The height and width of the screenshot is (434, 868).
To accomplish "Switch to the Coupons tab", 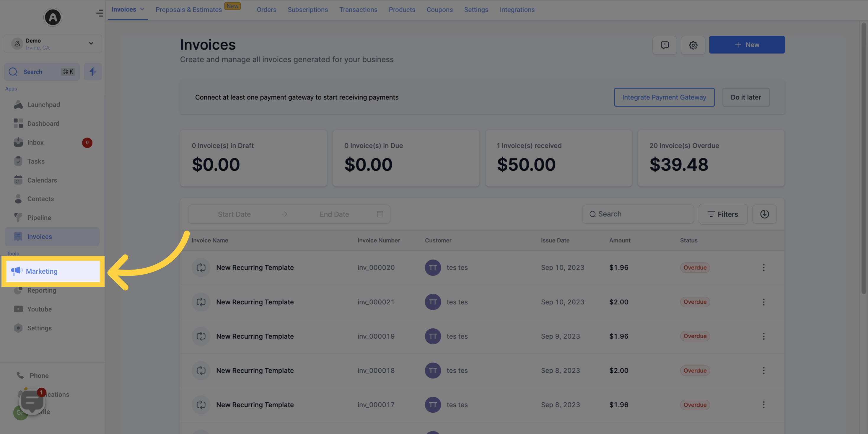I will [x=439, y=10].
